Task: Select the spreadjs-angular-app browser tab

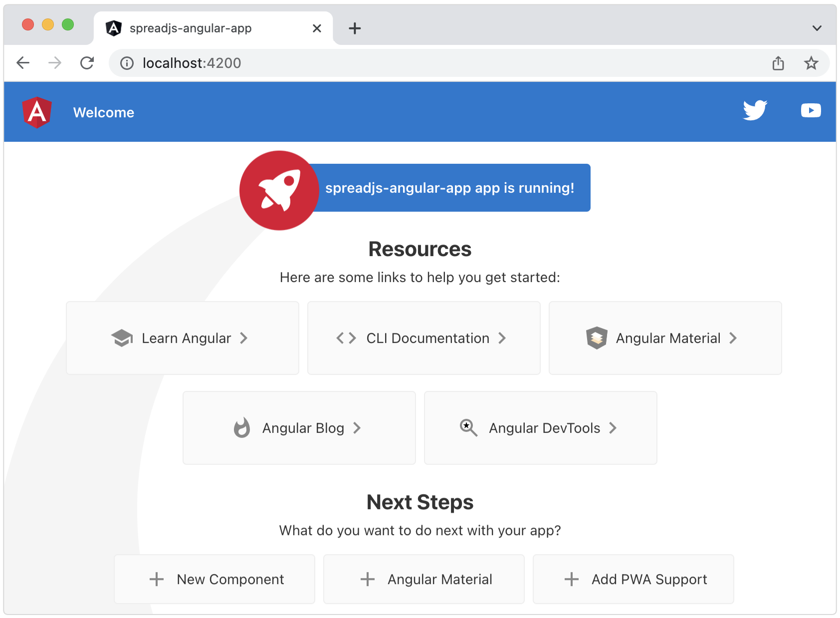Action: click(213, 28)
